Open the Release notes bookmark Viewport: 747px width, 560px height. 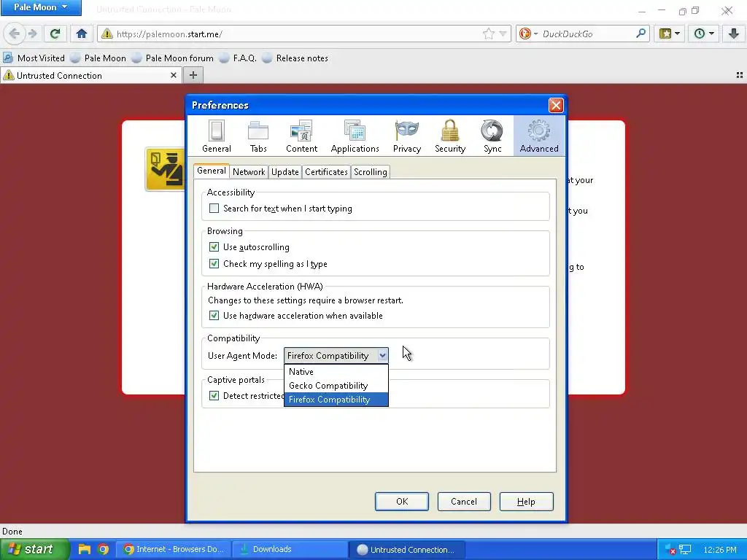click(x=295, y=58)
